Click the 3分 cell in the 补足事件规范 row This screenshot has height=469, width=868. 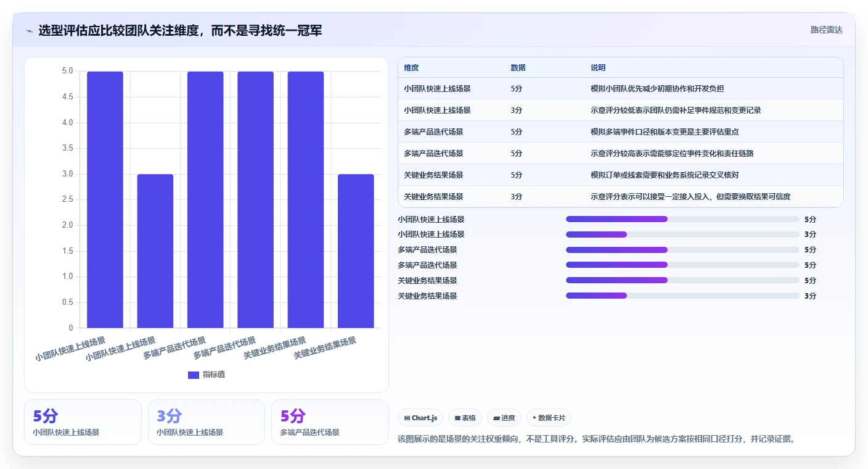click(517, 110)
